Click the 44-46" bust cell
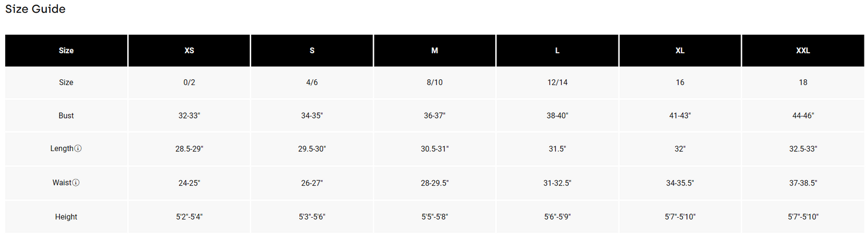The image size is (868, 238). [x=803, y=116]
